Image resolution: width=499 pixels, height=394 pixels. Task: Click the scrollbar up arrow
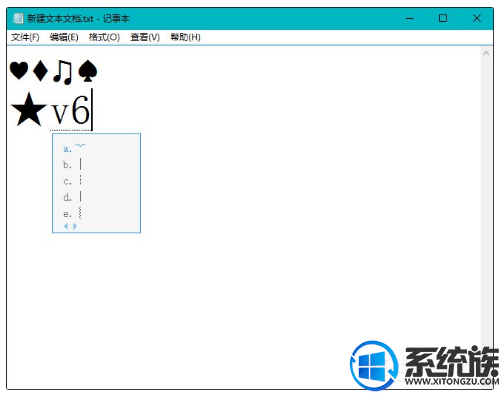486,53
